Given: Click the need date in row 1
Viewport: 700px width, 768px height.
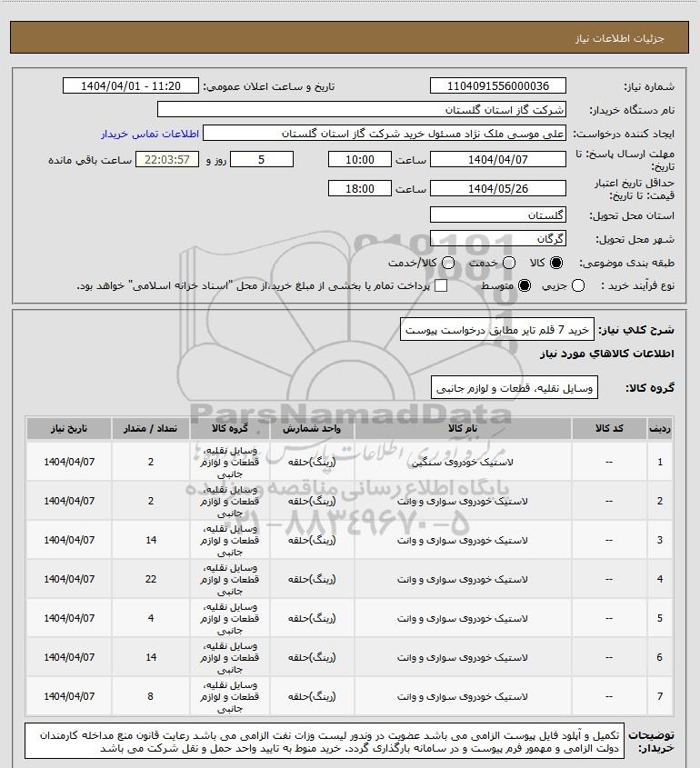Looking at the screenshot, I should point(69,462).
